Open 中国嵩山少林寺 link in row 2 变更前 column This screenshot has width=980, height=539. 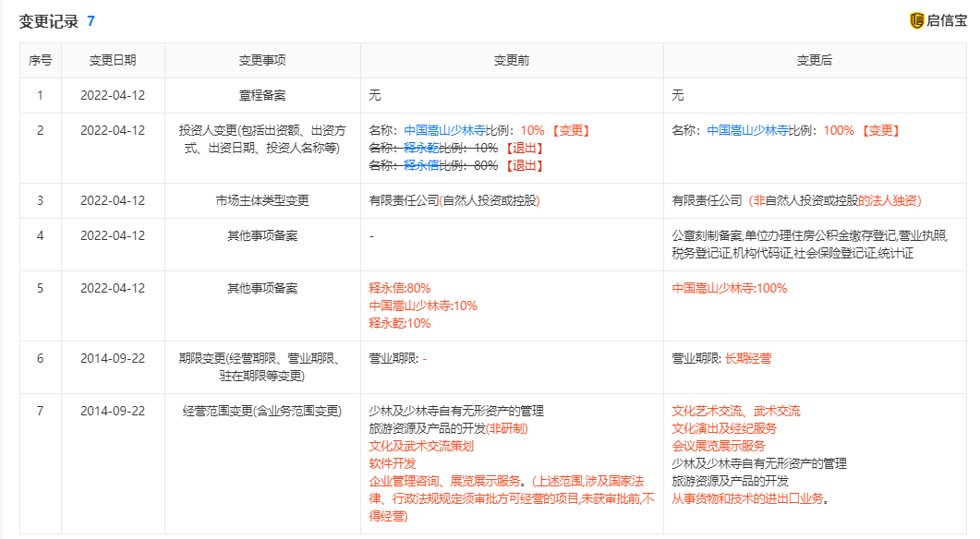coord(445,130)
